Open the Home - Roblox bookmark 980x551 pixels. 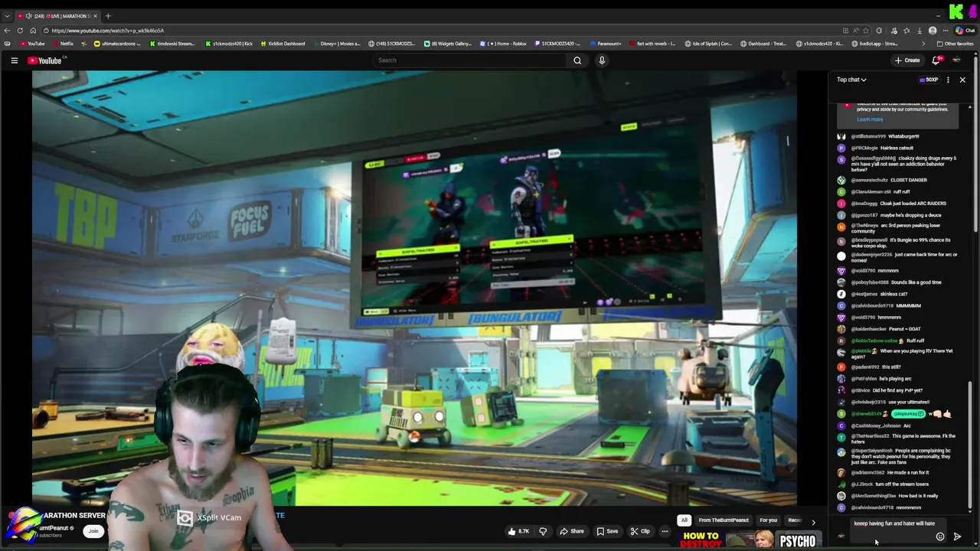(503, 44)
